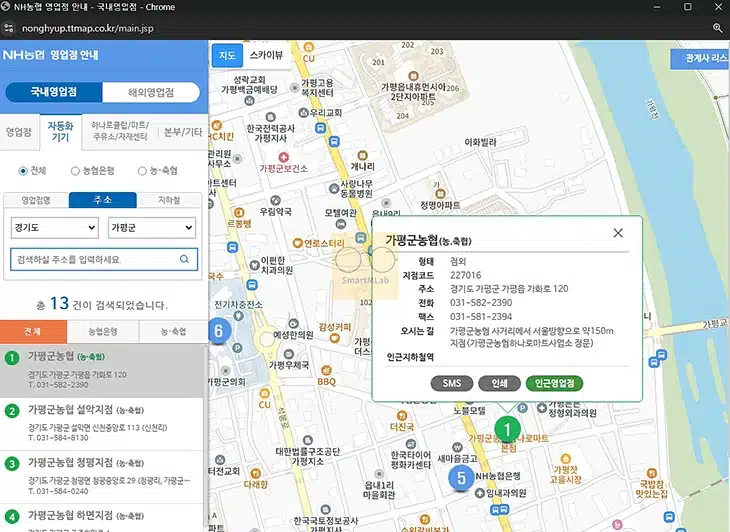Switch to 해외영업점 toggle
The image size is (730, 532).
151,92
